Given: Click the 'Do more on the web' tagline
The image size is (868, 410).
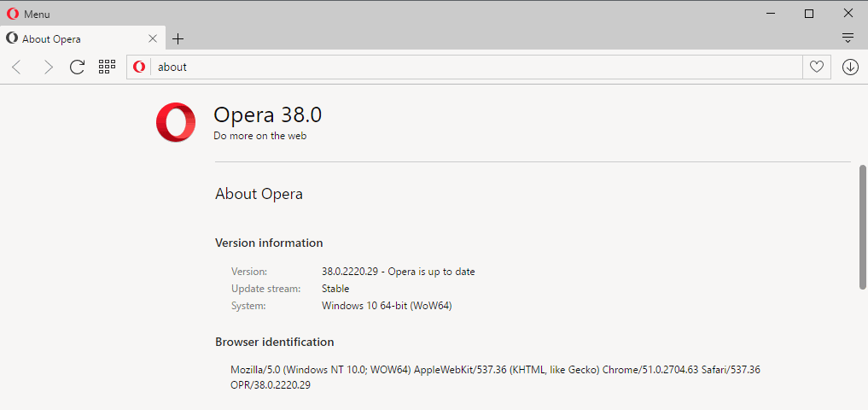Looking at the screenshot, I should 259,136.
